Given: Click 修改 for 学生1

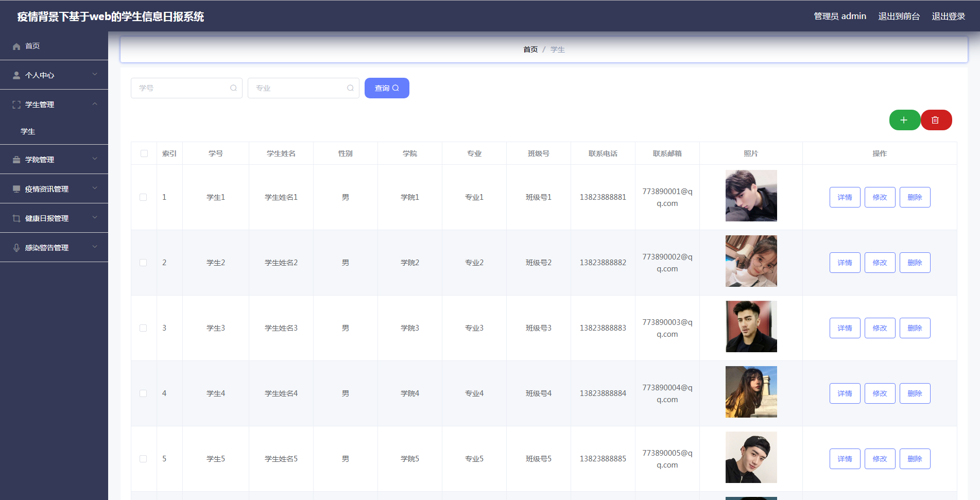Looking at the screenshot, I should click(x=880, y=197).
